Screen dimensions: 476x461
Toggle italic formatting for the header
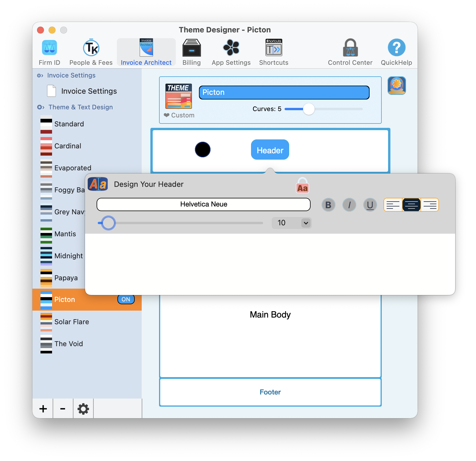pyautogui.click(x=349, y=205)
